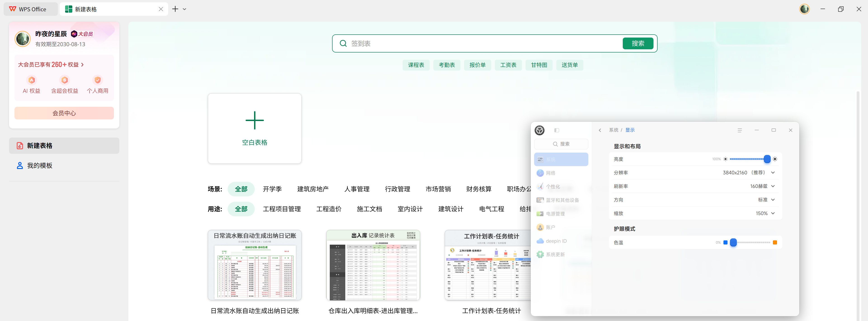Open 大会员已享有260+权益 link

51,64
